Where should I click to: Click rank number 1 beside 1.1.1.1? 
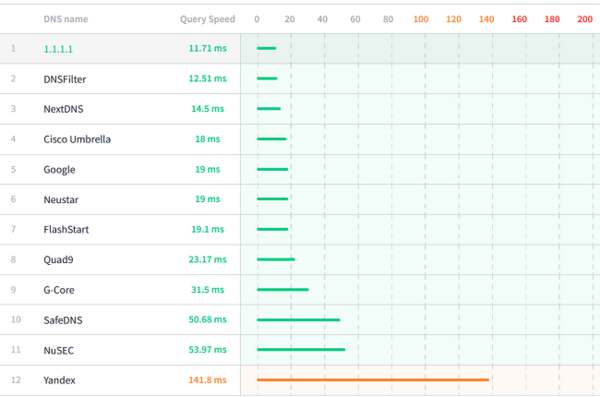point(13,49)
